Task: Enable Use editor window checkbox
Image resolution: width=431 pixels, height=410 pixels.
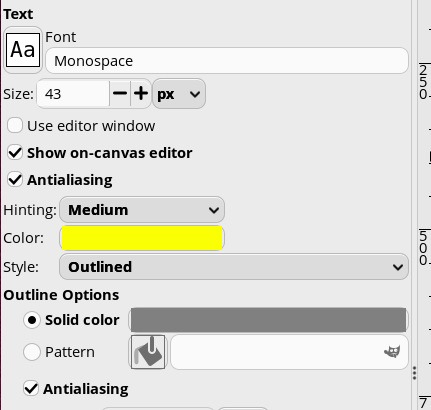Action: click(15, 126)
